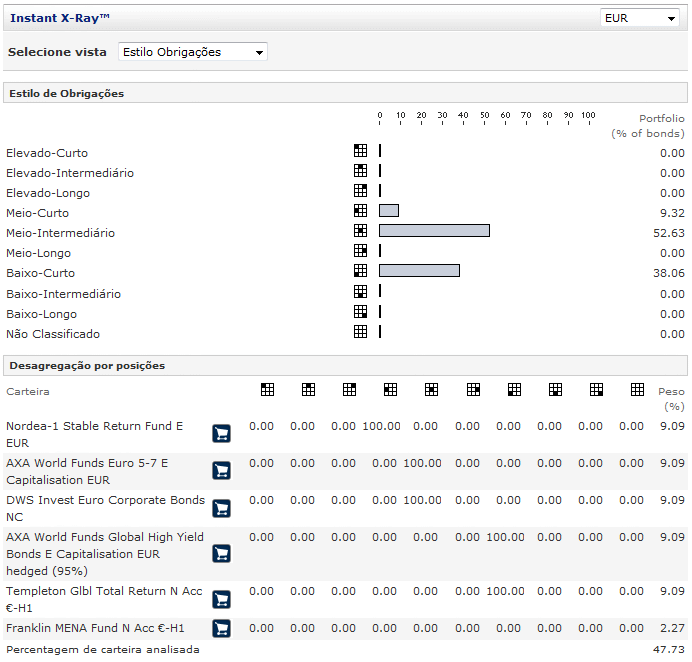The height and width of the screenshot is (662, 692).
Task: Click the Não Classificado row label
Action: (x=53, y=334)
